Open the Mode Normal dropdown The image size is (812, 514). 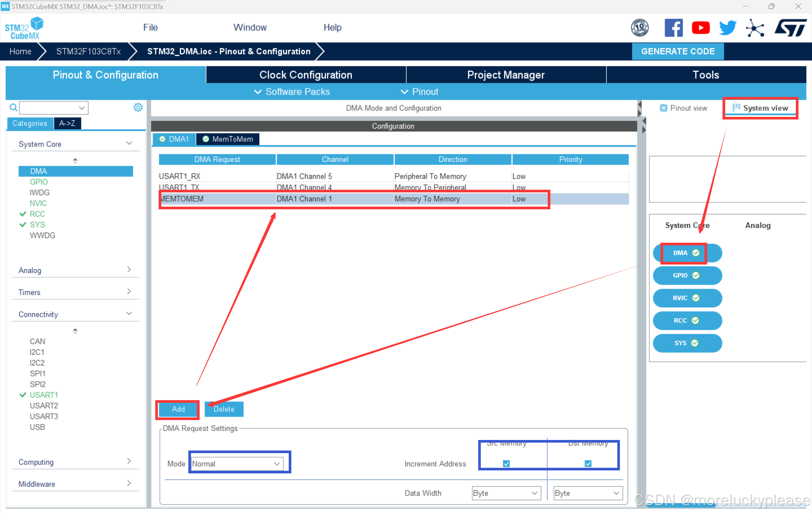tap(237, 464)
